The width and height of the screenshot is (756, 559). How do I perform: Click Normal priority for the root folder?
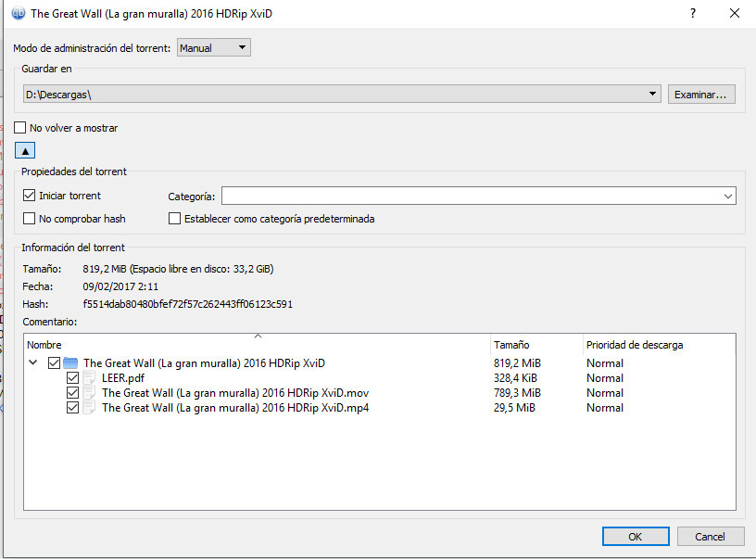point(605,363)
